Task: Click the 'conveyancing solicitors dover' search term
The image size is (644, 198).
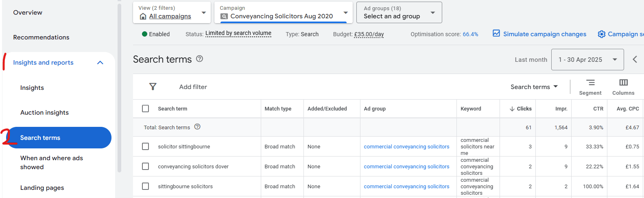Action: (193, 166)
